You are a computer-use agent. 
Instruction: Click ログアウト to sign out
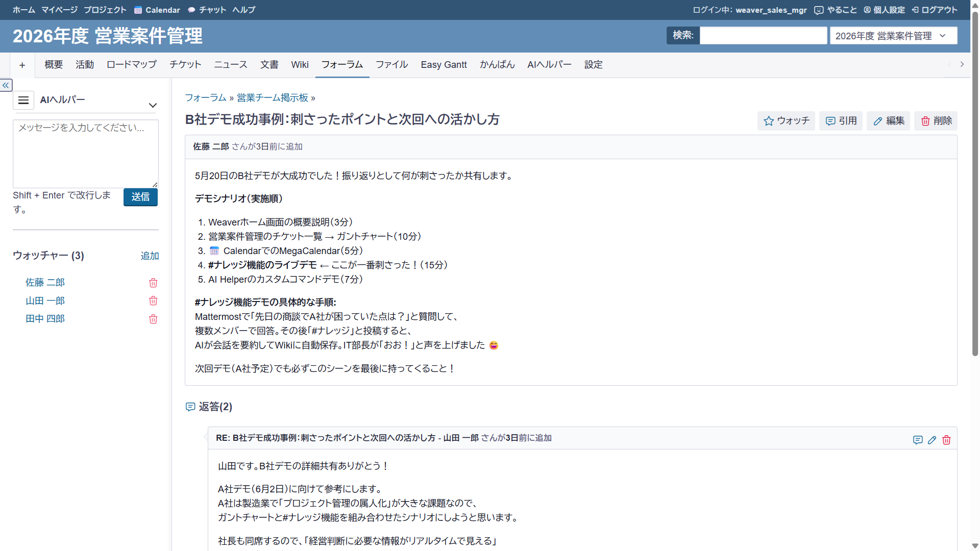point(935,10)
